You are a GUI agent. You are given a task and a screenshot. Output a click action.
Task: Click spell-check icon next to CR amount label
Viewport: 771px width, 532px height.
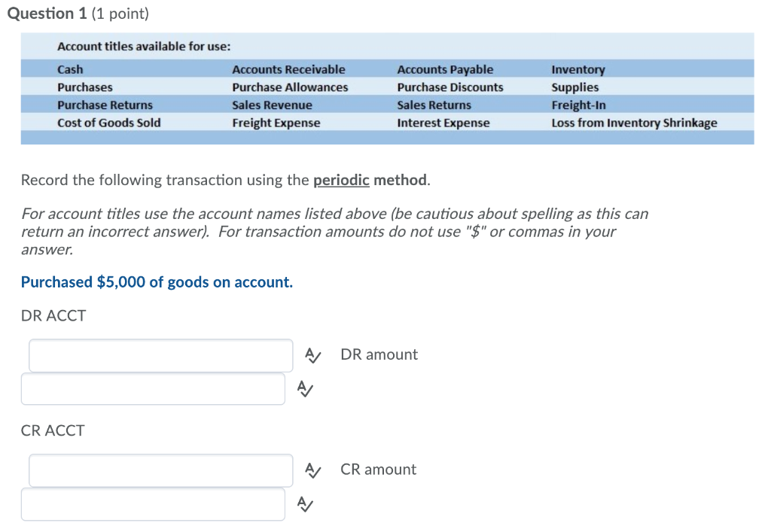click(x=312, y=470)
